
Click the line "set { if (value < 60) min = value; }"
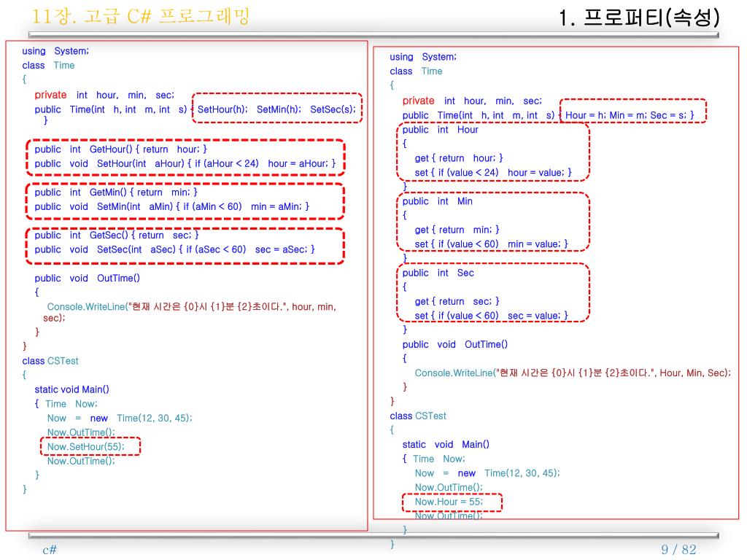[x=491, y=244]
